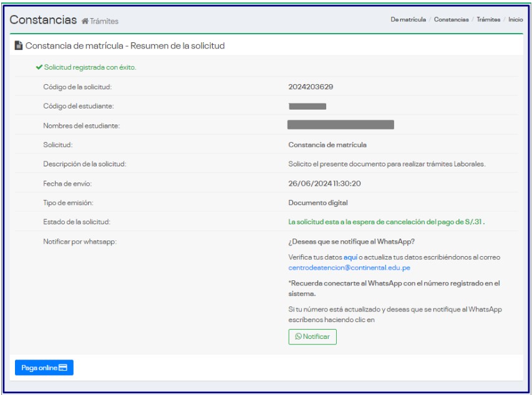Open the centrodeatencion@continental.edu.pe email link
This screenshot has width=532, height=395.
tap(349, 267)
